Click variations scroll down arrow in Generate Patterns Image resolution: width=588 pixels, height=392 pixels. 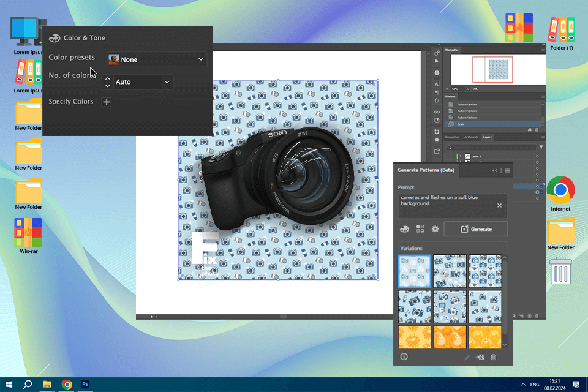tap(505, 345)
